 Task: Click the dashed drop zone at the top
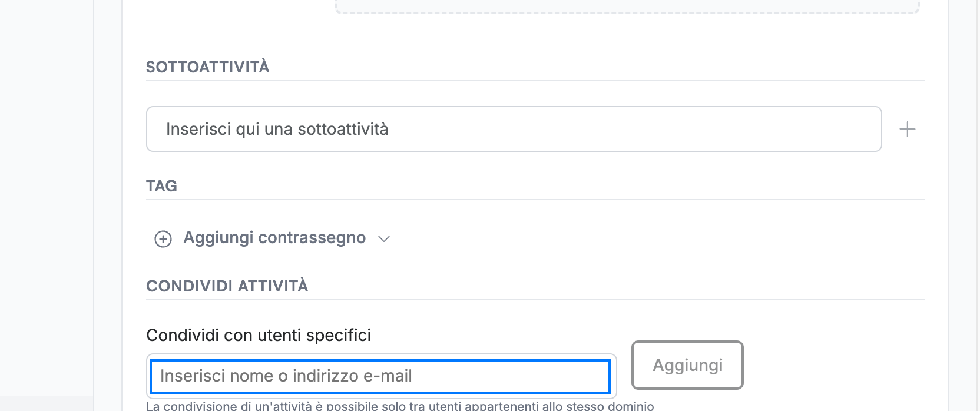[627, 7]
